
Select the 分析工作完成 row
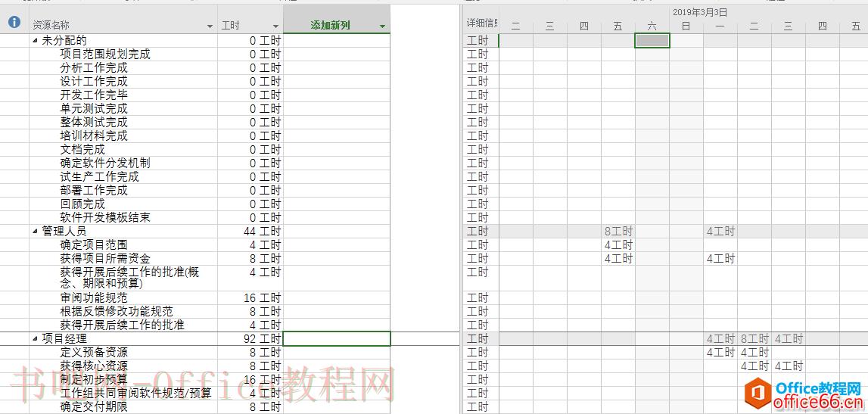pyautogui.click(x=94, y=68)
